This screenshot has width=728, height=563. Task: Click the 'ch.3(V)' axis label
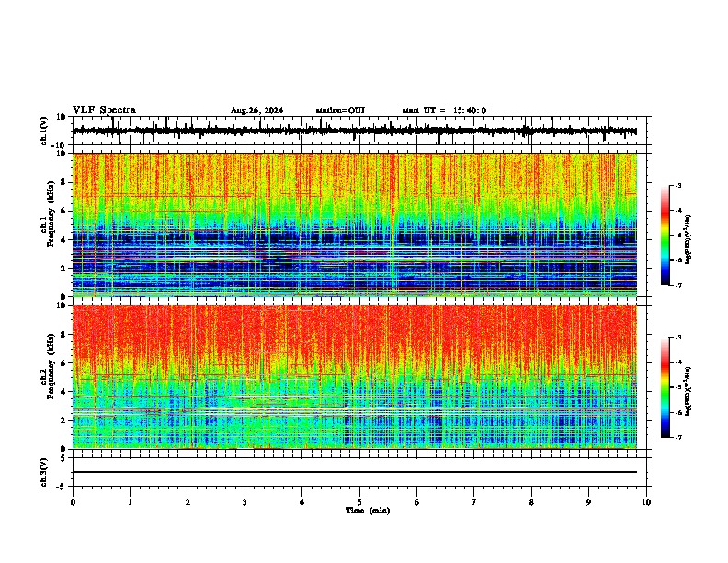(x=44, y=472)
